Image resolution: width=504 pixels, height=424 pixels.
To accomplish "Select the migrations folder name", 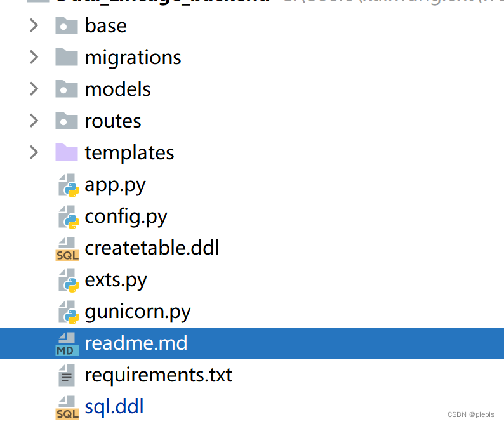I will pos(133,58).
